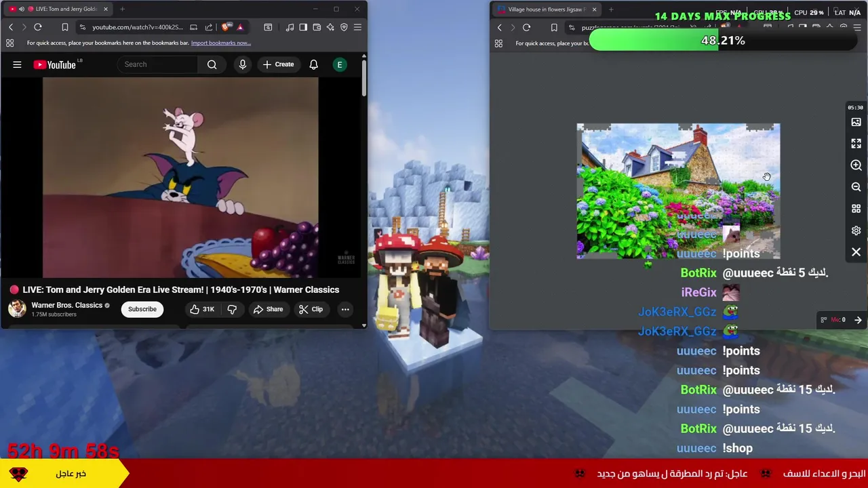Subscribe to Warner Bros. Classics
The width and height of the screenshot is (868, 488).
point(142,309)
